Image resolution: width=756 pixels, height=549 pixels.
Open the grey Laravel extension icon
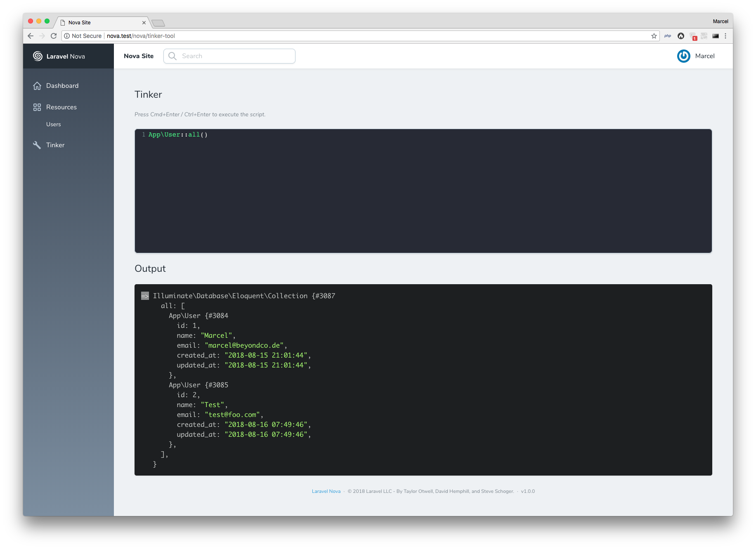click(704, 36)
